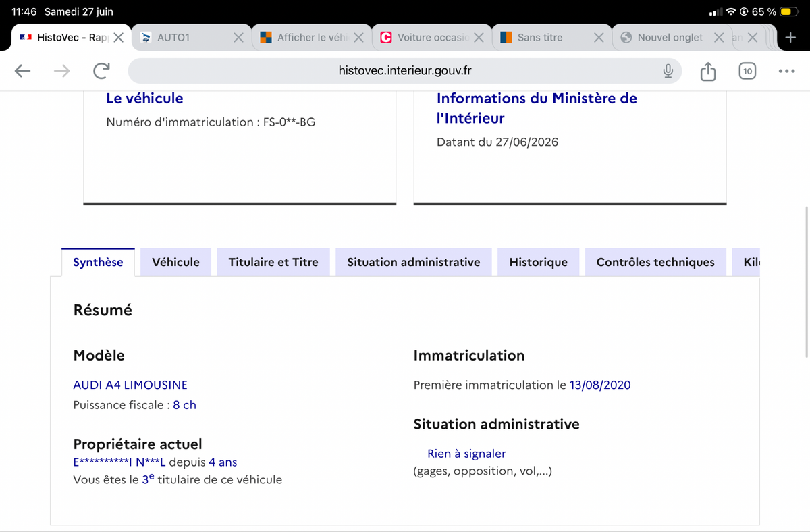Reload the HistoVec page
This screenshot has height=532, width=810.
click(x=102, y=71)
